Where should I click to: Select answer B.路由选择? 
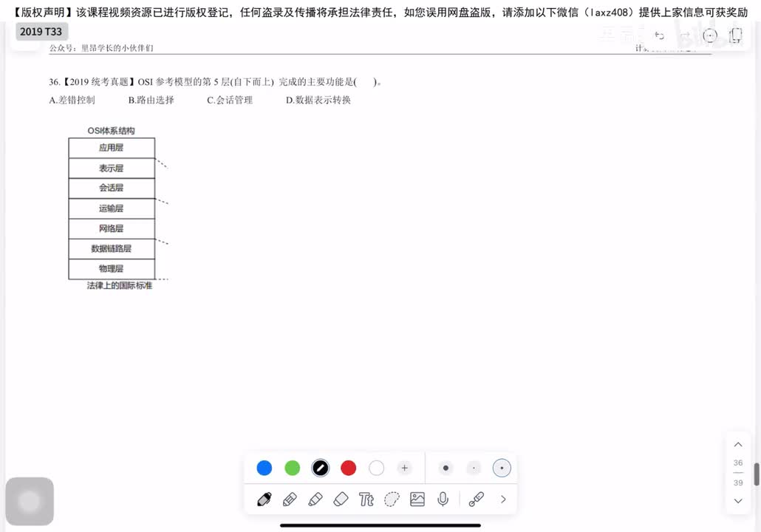click(x=151, y=100)
